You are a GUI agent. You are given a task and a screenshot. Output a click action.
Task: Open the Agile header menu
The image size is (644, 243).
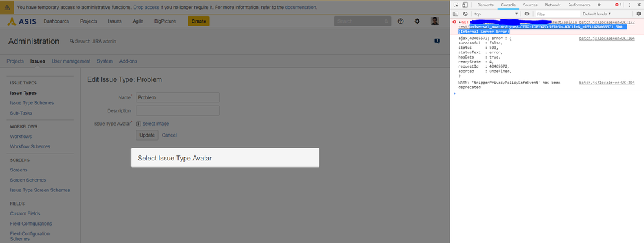pyautogui.click(x=138, y=21)
